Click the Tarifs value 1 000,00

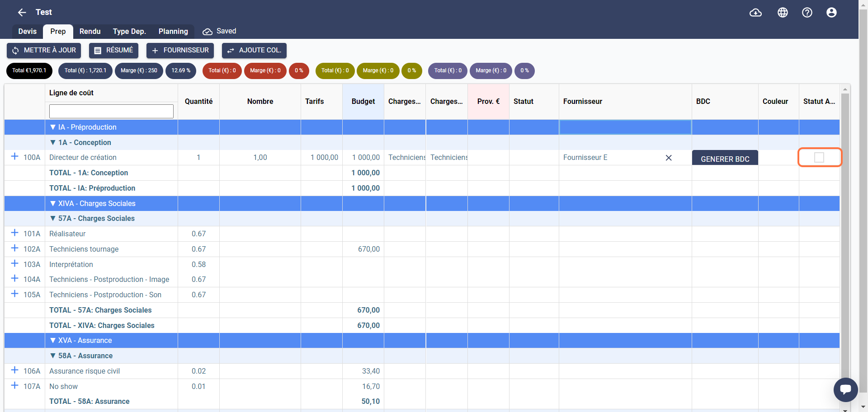(324, 158)
